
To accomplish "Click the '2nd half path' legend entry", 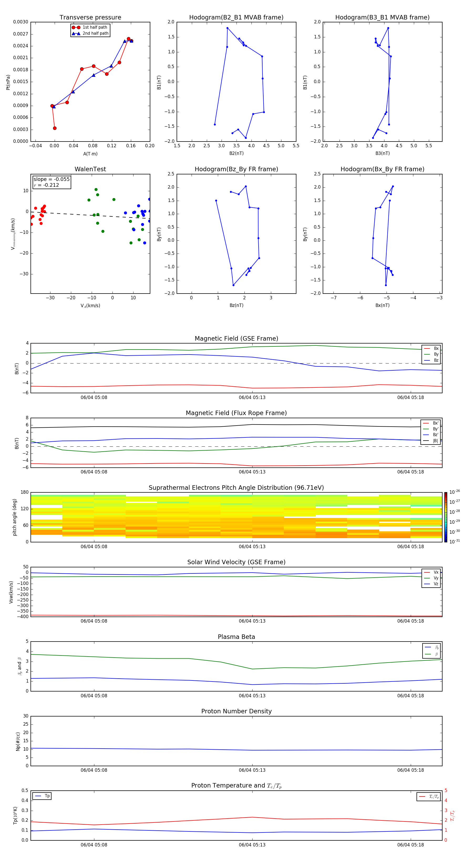I will pos(90,33).
